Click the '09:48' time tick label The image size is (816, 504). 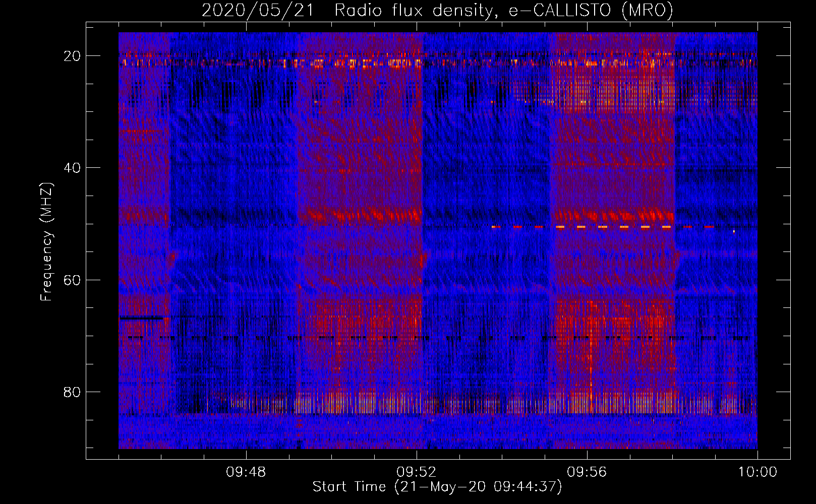[x=246, y=472]
